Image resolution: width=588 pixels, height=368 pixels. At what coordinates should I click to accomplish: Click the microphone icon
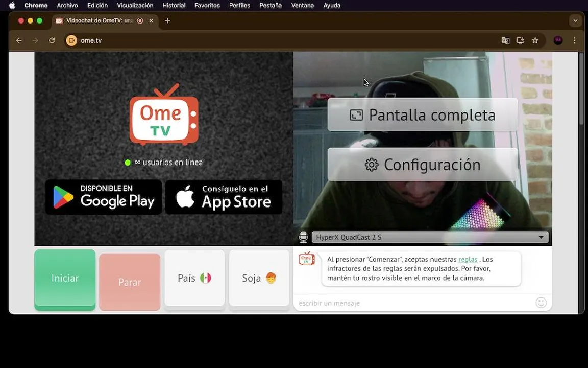[x=303, y=237]
